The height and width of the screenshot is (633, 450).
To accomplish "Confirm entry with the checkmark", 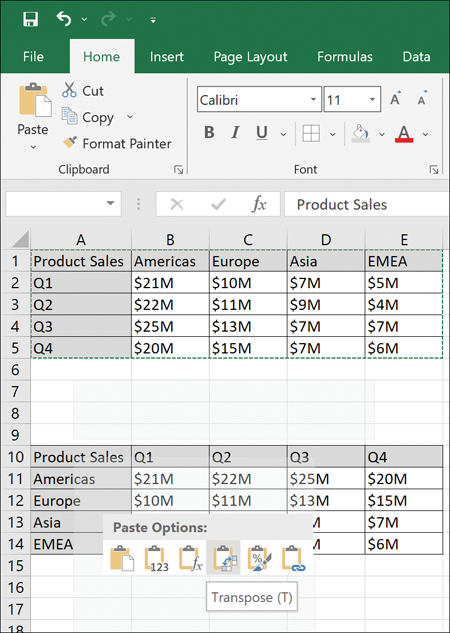I will point(218,205).
